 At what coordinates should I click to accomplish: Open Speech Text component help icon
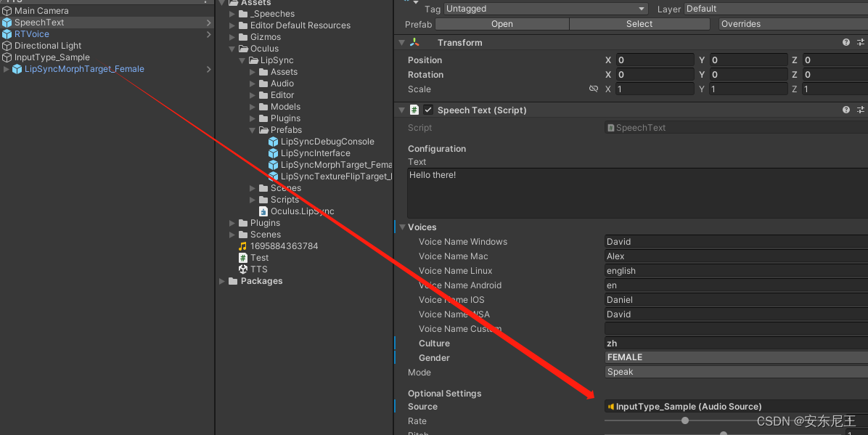coord(846,110)
